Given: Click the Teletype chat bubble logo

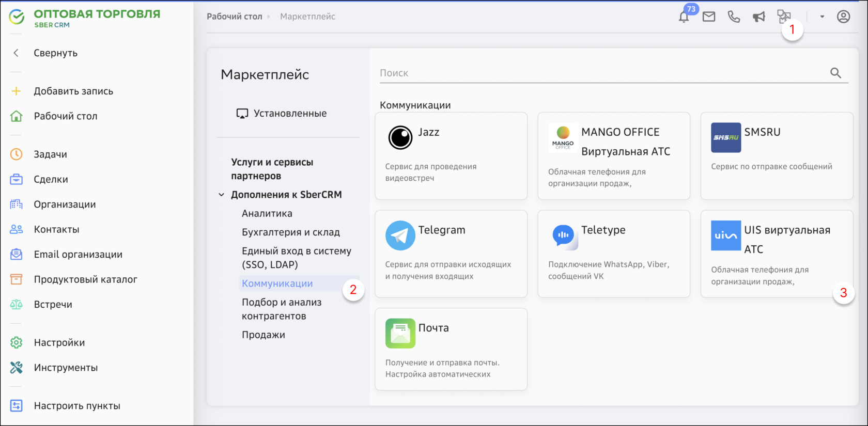Looking at the screenshot, I should 563,235.
